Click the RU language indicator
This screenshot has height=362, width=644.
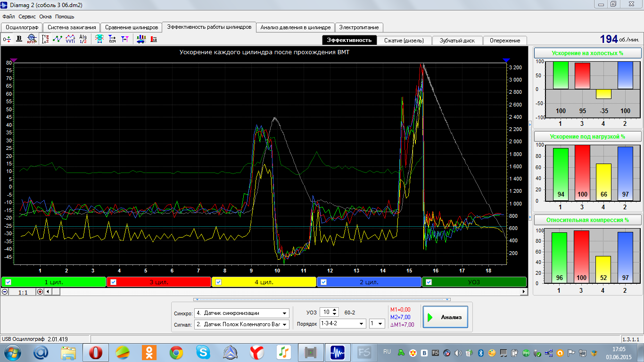tap(387, 352)
